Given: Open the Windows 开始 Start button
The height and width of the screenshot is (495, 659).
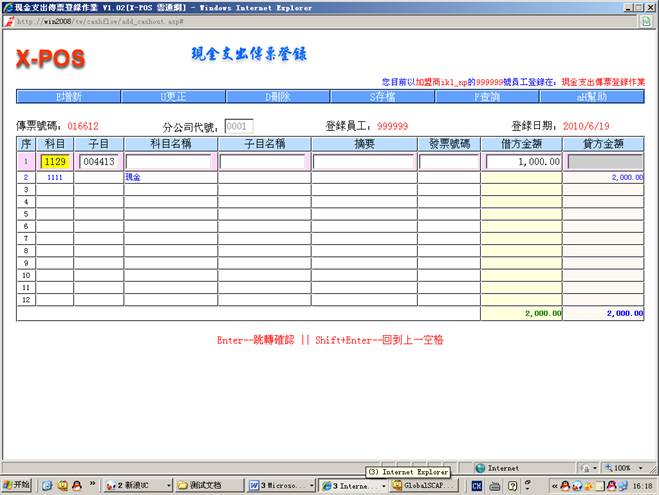Looking at the screenshot, I should 17,485.
